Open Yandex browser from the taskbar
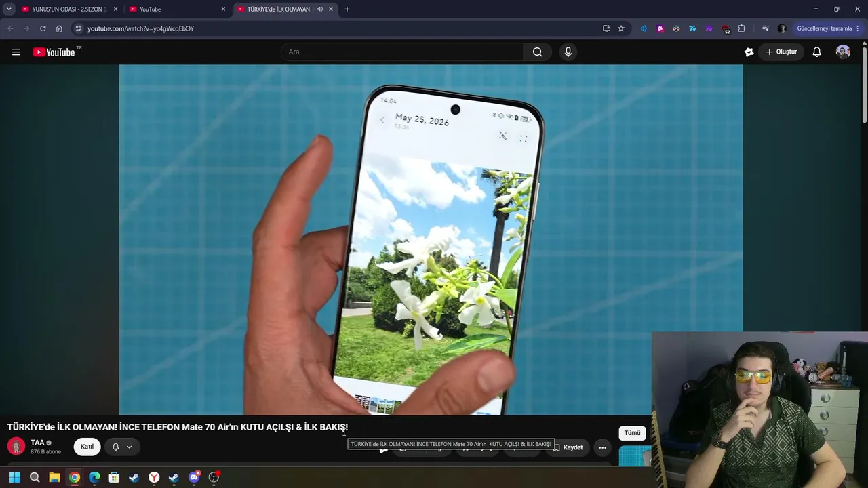Image resolution: width=868 pixels, height=488 pixels. pos(154,477)
